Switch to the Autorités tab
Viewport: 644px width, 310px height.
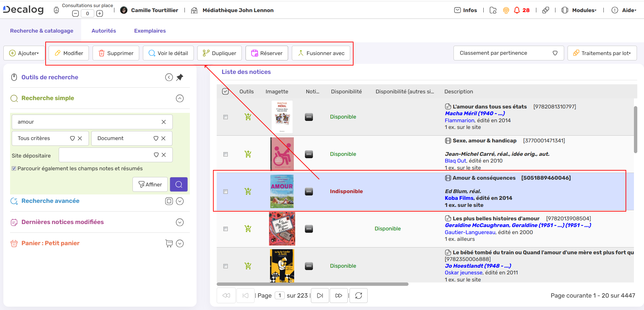click(x=104, y=31)
